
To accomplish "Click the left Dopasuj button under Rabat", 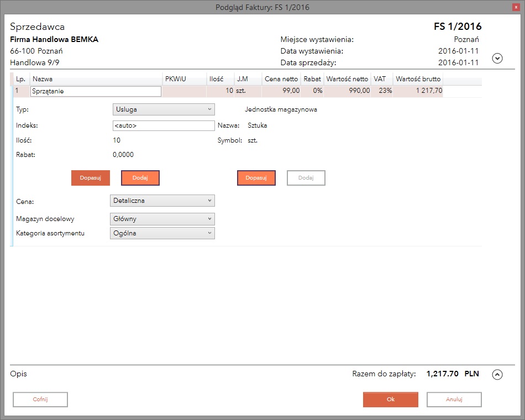I will 91,178.
